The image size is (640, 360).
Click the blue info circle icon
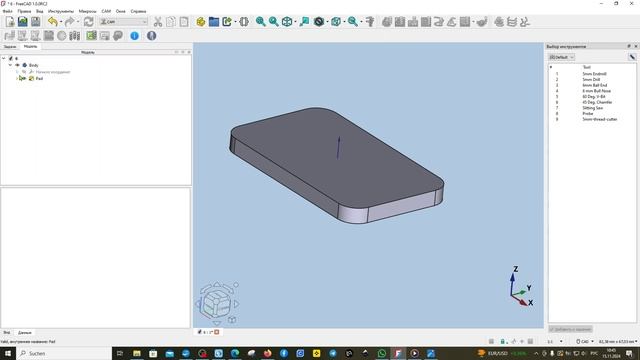(x=134, y=36)
